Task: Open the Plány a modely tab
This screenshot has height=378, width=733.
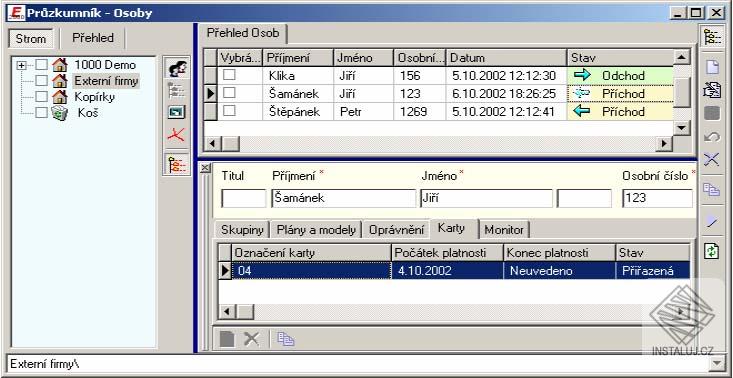Action: tap(316, 230)
